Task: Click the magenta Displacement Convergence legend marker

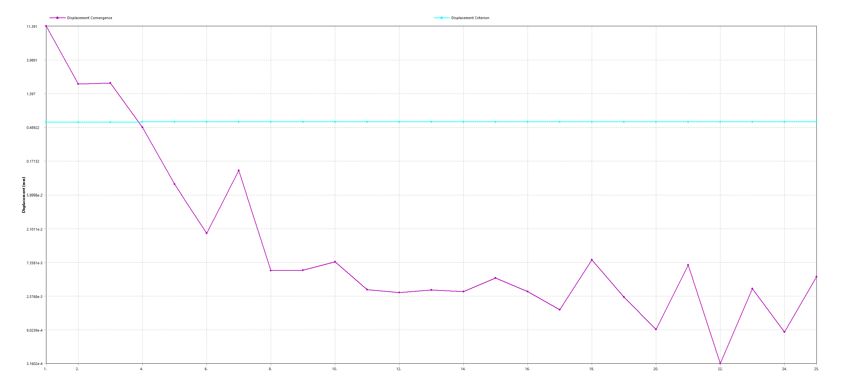Action: click(x=57, y=18)
